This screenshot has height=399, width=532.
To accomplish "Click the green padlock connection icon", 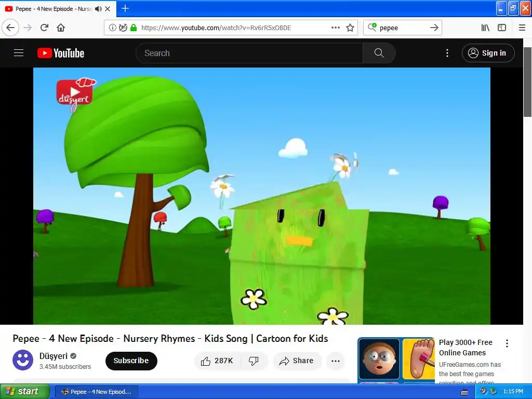I will pyautogui.click(x=134, y=28).
